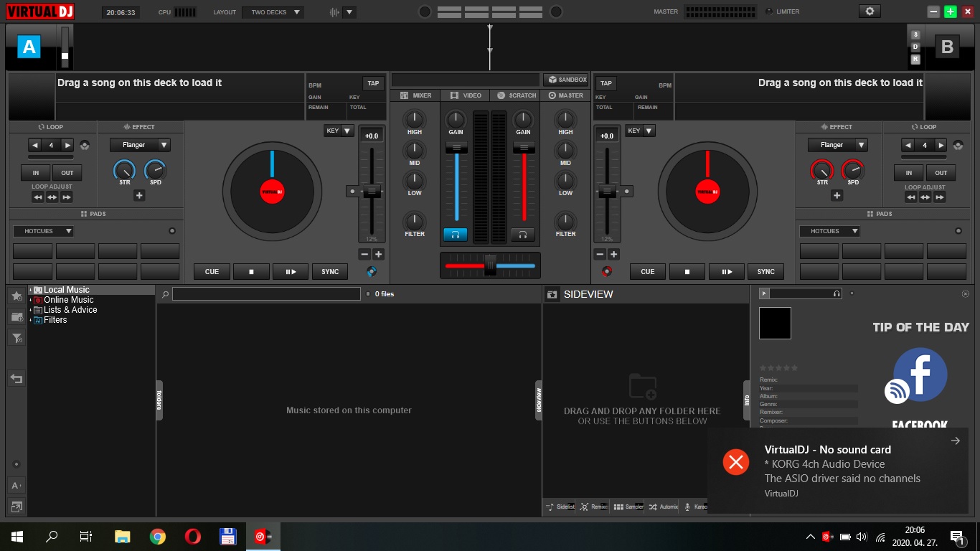980x551 pixels.
Task: Open the Flanger effect dropdown on deck A
Action: coord(140,145)
